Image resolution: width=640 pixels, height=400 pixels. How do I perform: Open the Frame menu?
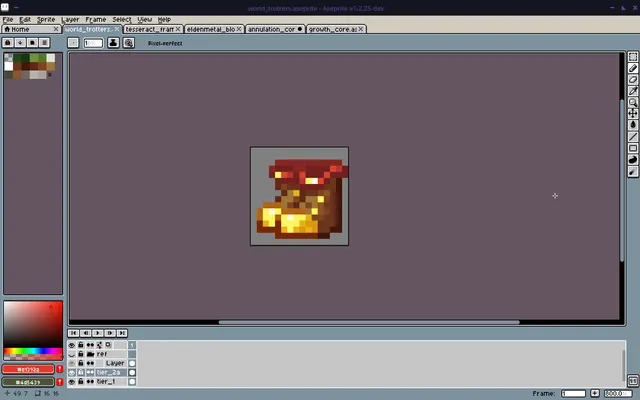(x=96, y=20)
